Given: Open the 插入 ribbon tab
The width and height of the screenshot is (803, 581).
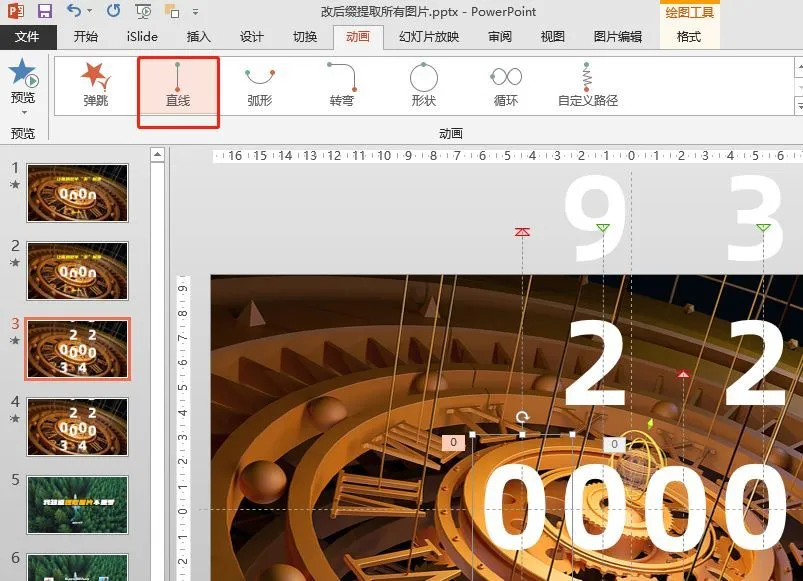Looking at the screenshot, I should pyautogui.click(x=198, y=36).
